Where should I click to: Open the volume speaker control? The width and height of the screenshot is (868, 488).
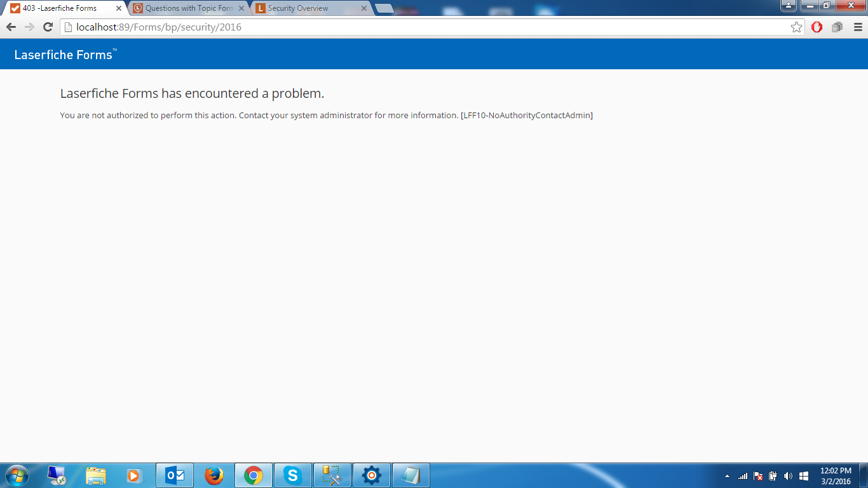coord(789,476)
